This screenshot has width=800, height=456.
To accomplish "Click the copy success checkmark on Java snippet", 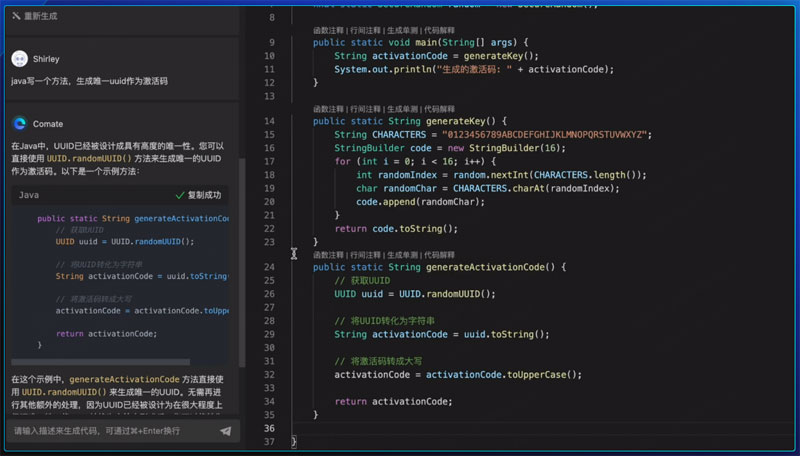I will (180, 195).
